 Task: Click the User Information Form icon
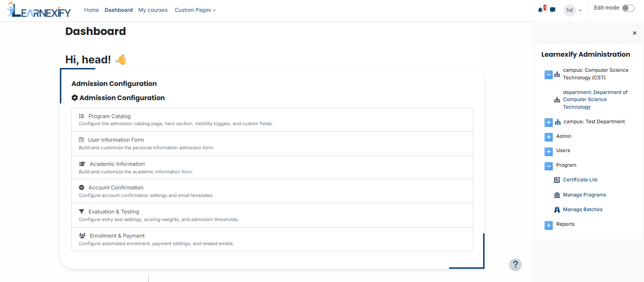81,140
